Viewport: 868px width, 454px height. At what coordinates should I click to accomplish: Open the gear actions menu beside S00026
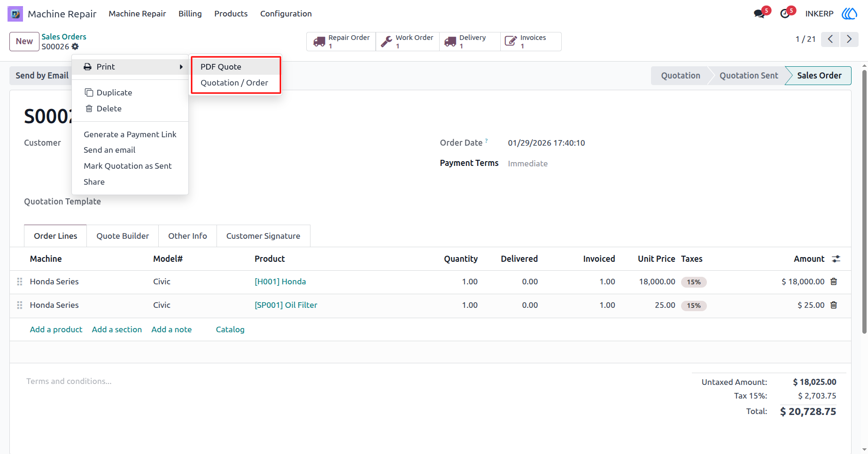point(75,47)
